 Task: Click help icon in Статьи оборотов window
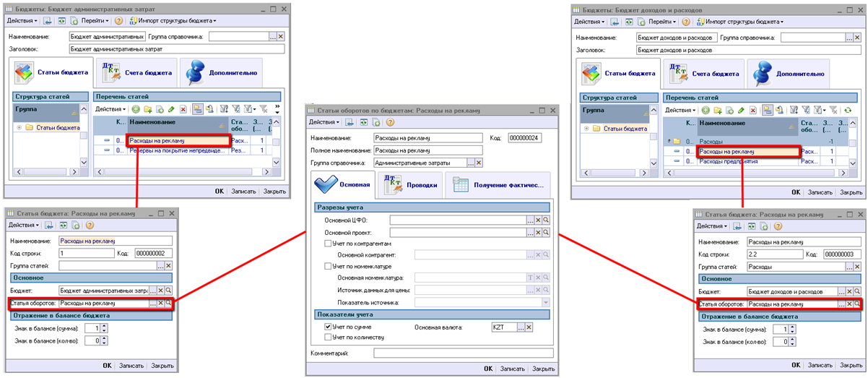click(x=391, y=123)
